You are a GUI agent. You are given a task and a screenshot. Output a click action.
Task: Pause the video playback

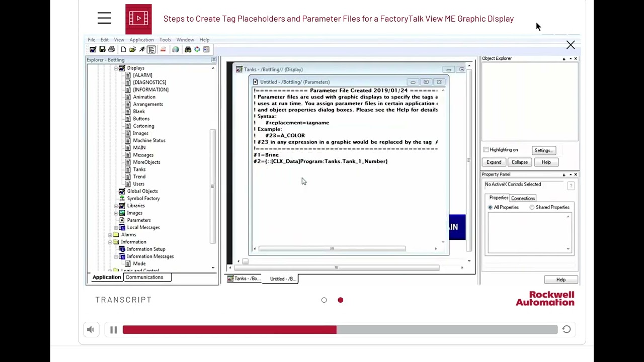click(113, 330)
